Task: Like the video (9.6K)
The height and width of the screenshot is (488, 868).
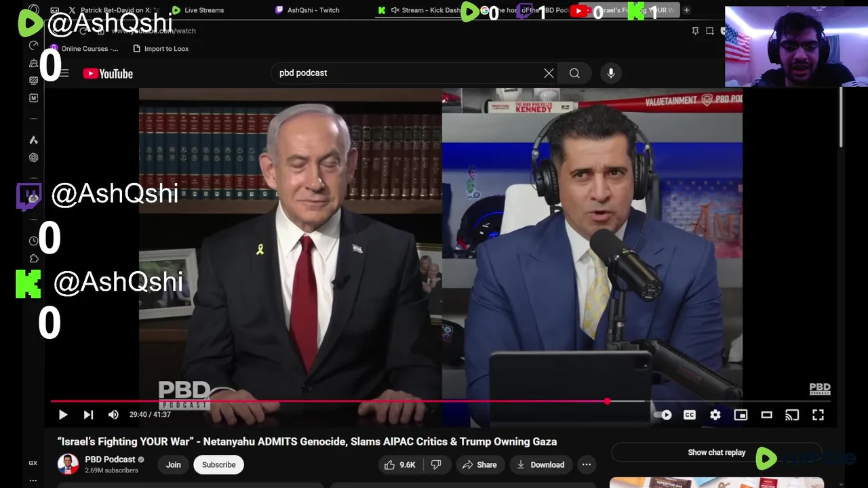Action: click(x=399, y=465)
